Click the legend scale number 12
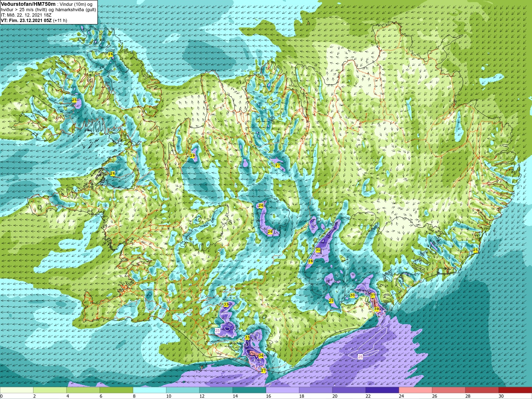Screen dimensions: 532x399 coord(202,396)
